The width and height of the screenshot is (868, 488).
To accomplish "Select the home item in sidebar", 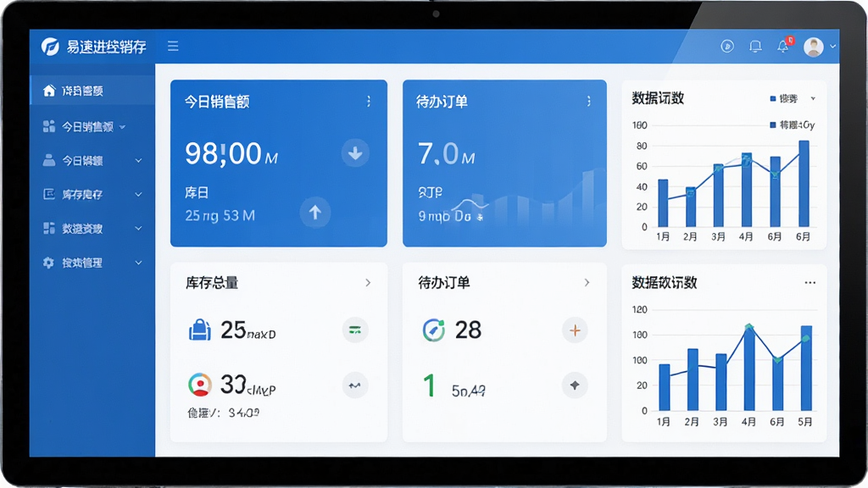I will tap(92, 91).
